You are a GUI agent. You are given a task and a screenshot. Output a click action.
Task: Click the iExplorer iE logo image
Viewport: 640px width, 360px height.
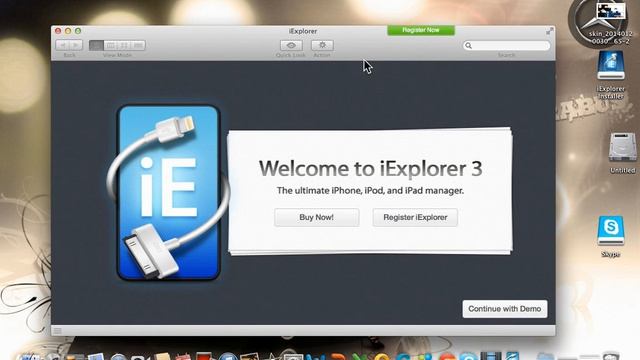168,193
